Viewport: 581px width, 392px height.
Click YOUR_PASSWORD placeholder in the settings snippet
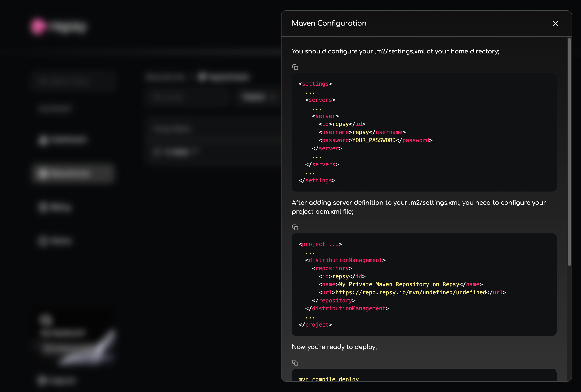[373, 140]
